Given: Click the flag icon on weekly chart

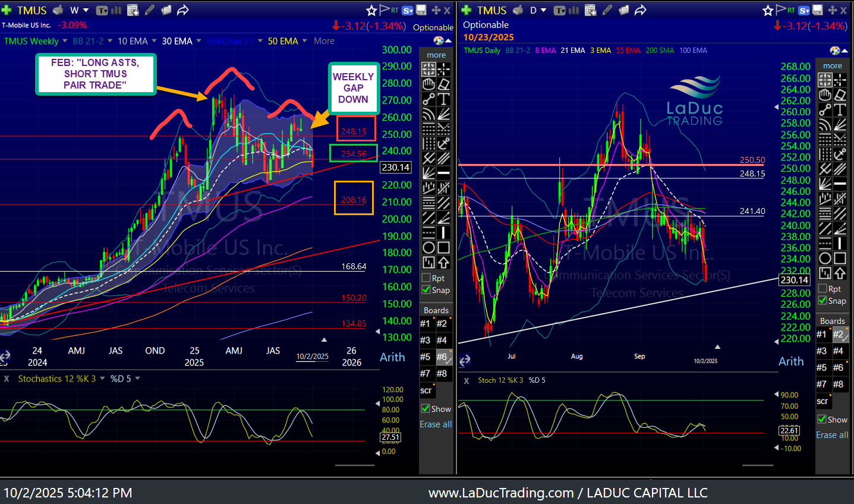Looking at the screenshot, I should click(385, 10).
